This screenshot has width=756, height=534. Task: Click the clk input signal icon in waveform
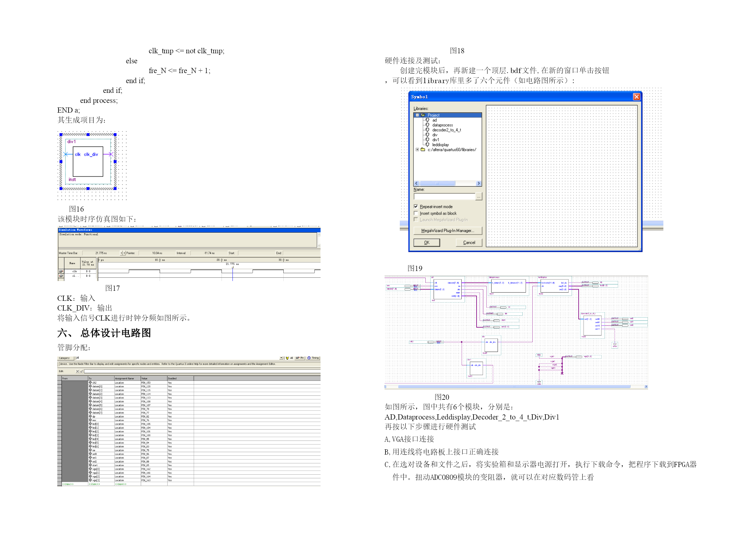coord(61,272)
